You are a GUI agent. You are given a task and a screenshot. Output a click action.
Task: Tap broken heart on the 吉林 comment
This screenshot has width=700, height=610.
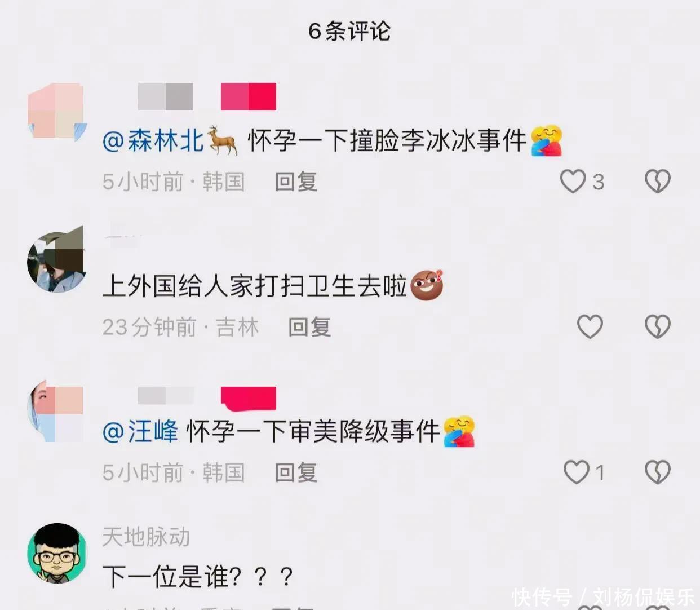(x=657, y=326)
